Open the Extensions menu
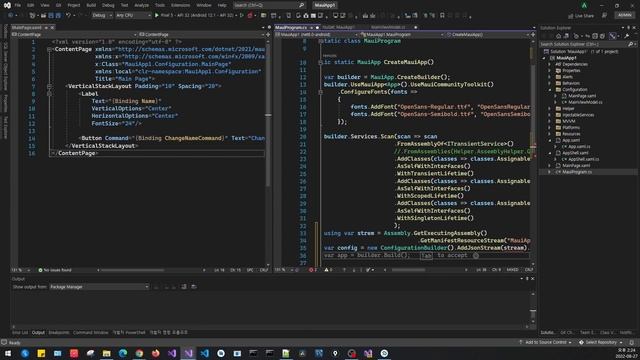This screenshot has height=360, width=640. [180, 5]
